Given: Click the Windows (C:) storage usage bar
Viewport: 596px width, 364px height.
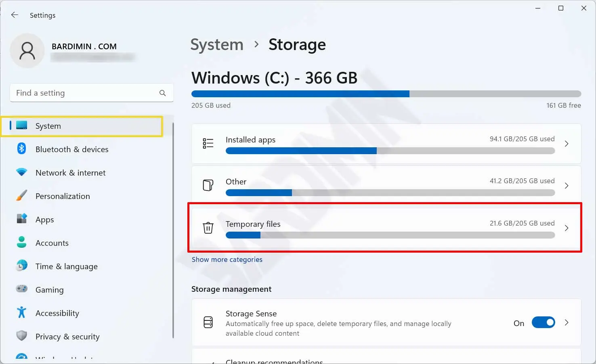Looking at the screenshot, I should [386, 94].
